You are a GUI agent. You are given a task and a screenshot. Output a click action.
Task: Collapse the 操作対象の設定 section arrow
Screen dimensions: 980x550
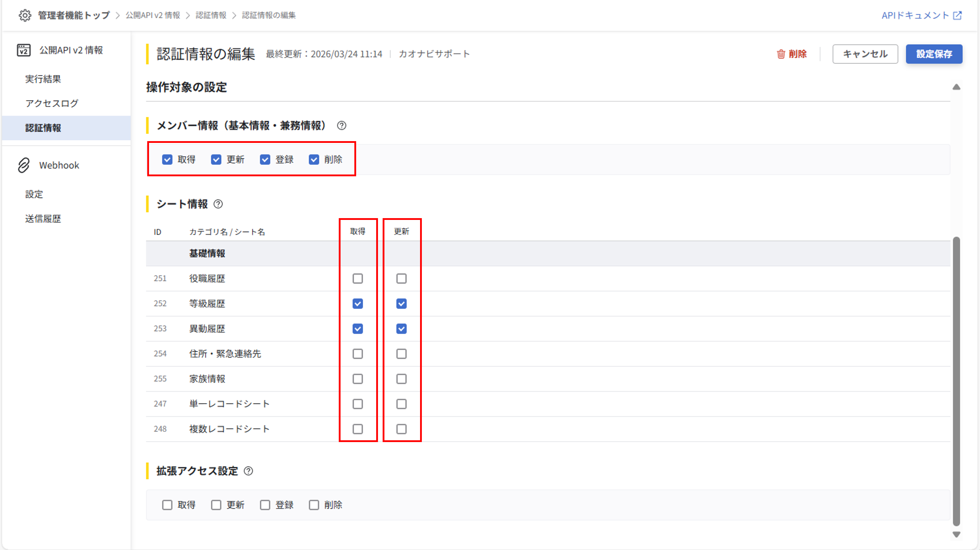point(956,87)
